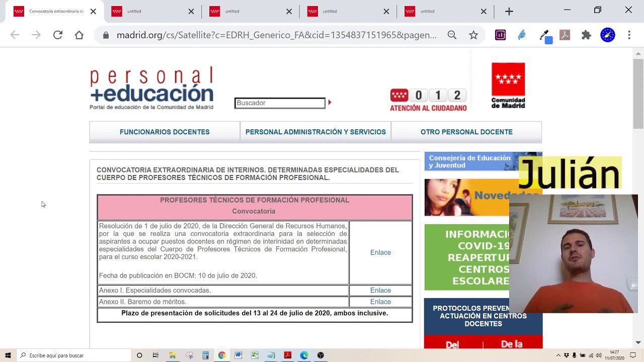
Task: Focus the browser address bar URL
Action: point(277,35)
